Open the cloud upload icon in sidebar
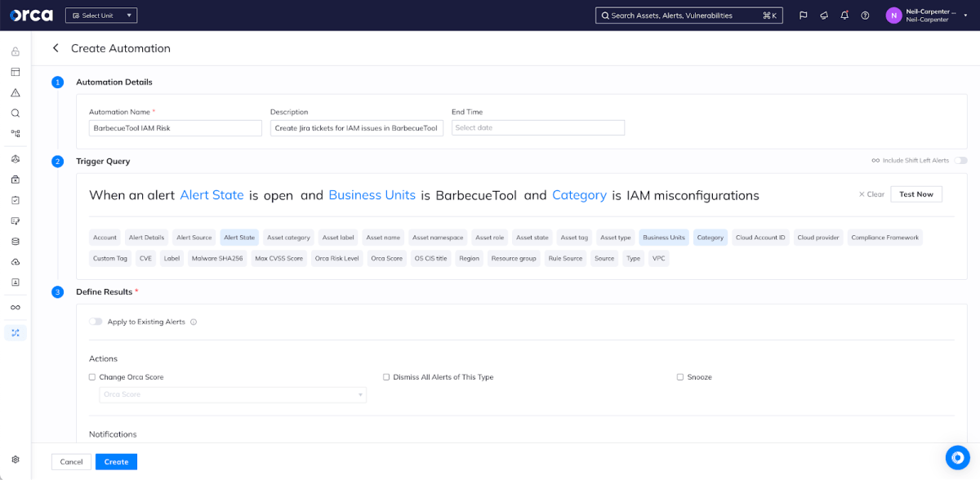 16,262
